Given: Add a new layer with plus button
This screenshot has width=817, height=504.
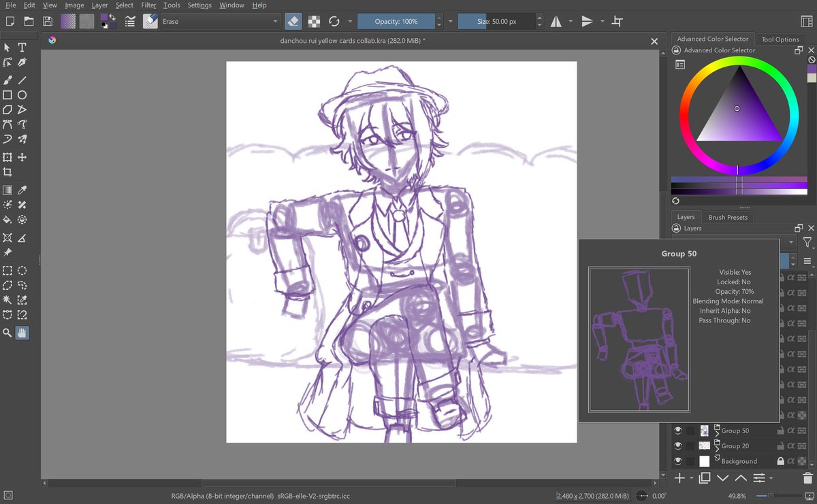Looking at the screenshot, I should [x=679, y=478].
